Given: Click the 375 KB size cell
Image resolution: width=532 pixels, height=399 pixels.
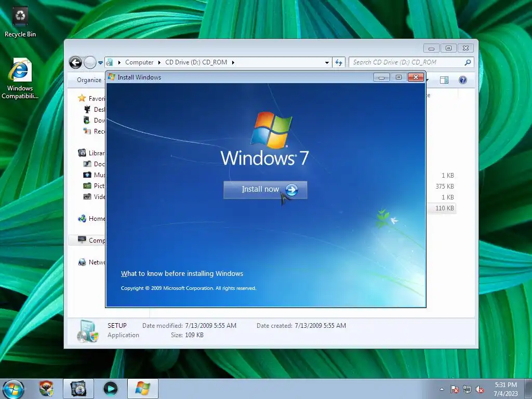Looking at the screenshot, I should 445,187.
